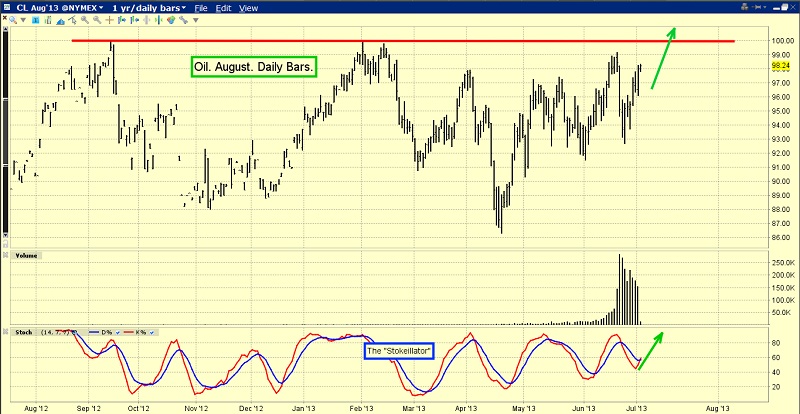
Task: Click the green vertical line toolbar icon
Action: pos(159,20)
